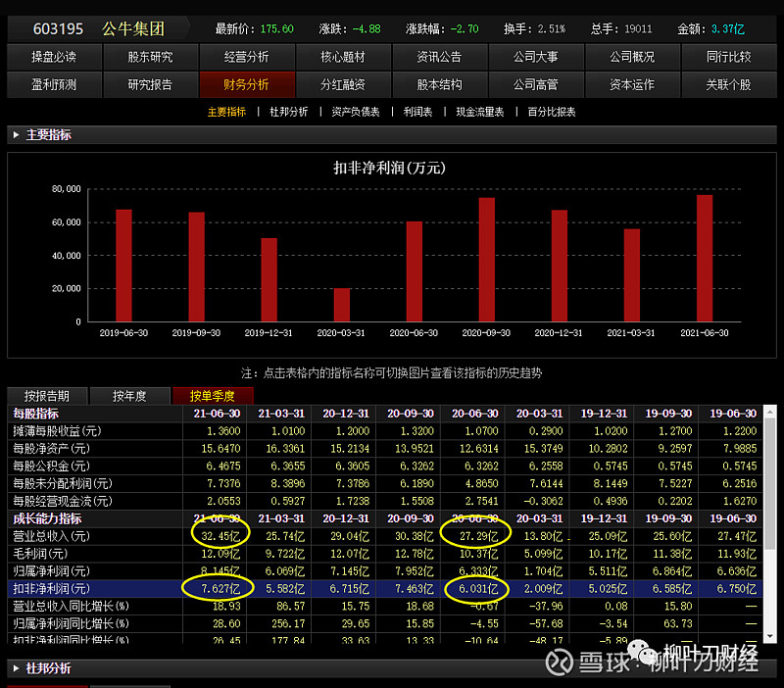Open the 核心题材 section
This screenshot has height=688, width=784.
point(344,57)
